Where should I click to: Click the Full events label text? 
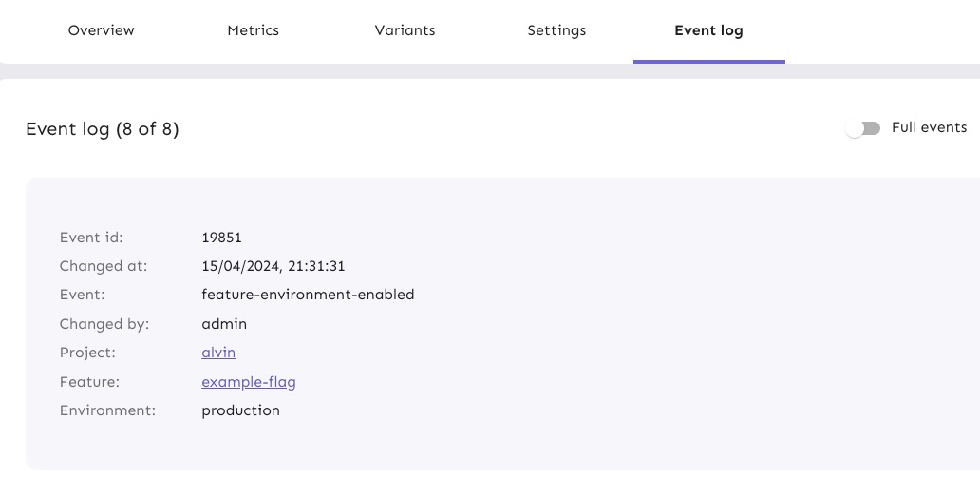[929, 127]
